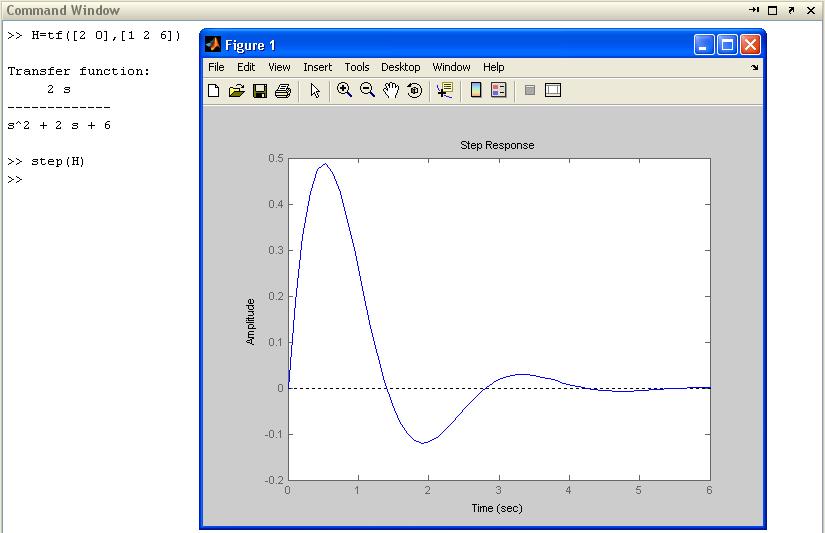The height and width of the screenshot is (533, 825).
Task: Select the Zoom Out magnifier tool
Action: 368,91
